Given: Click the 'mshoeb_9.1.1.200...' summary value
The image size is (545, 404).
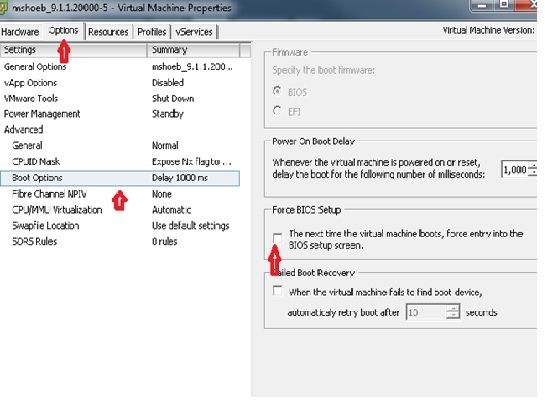Looking at the screenshot, I should [192, 66].
